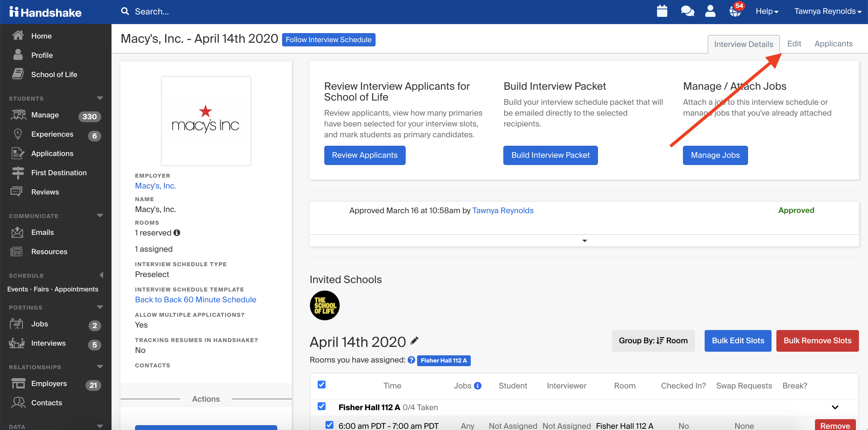Open the Macy's, Inc. employer link

(x=155, y=185)
